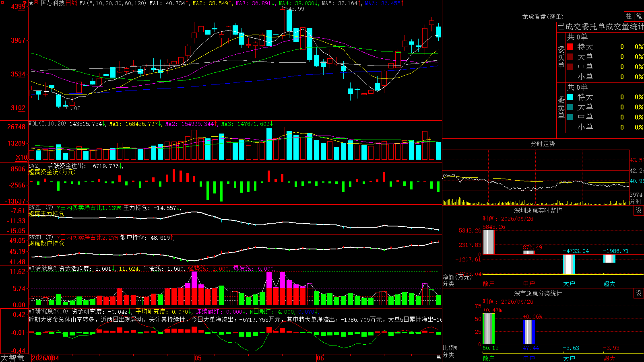The image size is (644, 362).
Task: Click the 委买单 大单 dark red swatch
Action: 570,57
